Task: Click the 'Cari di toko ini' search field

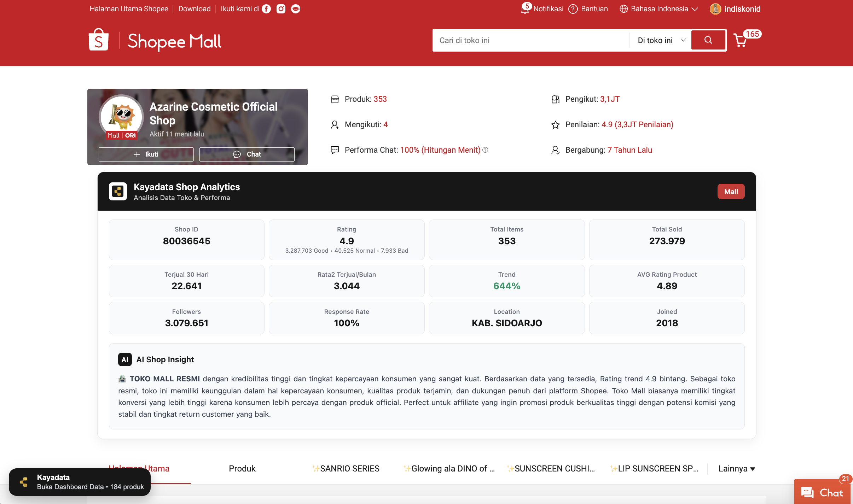Action: 530,40
